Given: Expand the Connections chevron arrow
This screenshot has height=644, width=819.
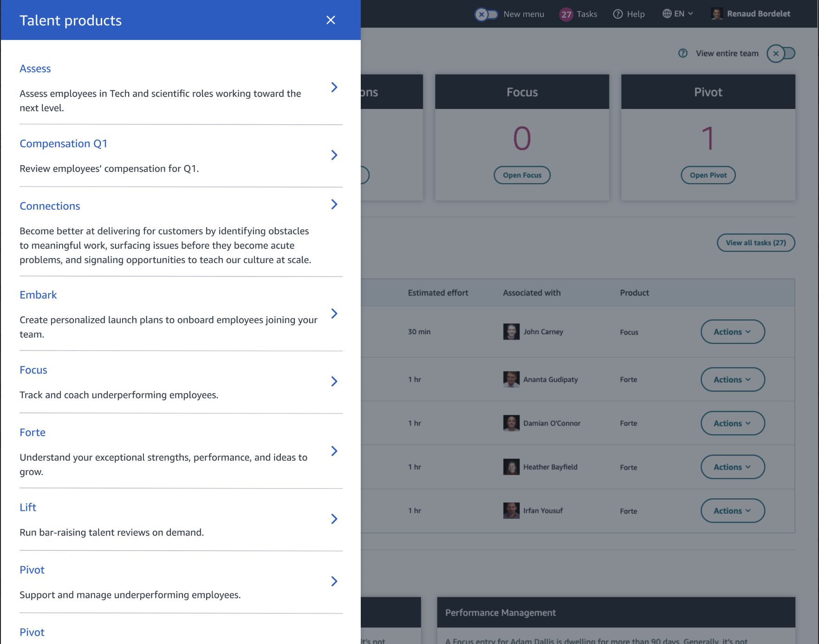Looking at the screenshot, I should click(x=334, y=204).
